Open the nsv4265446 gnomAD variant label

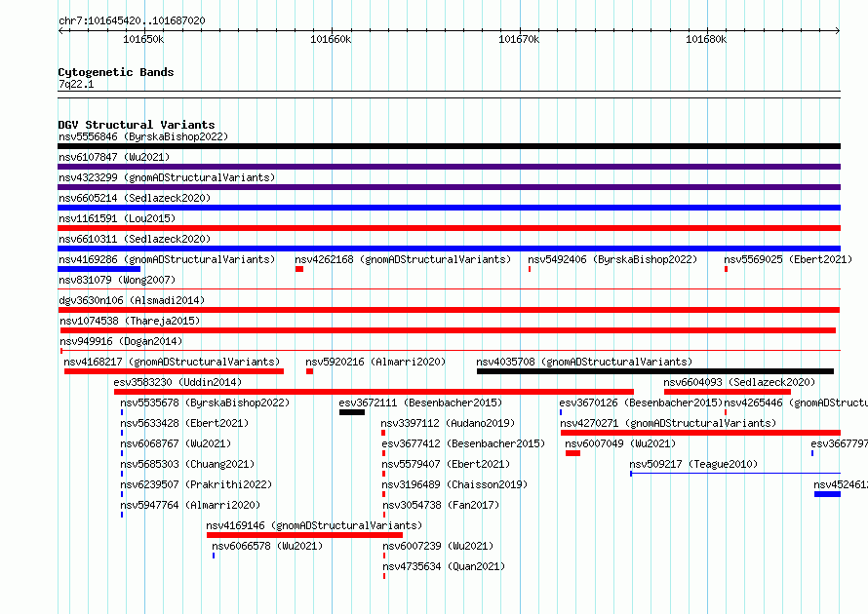796,403
